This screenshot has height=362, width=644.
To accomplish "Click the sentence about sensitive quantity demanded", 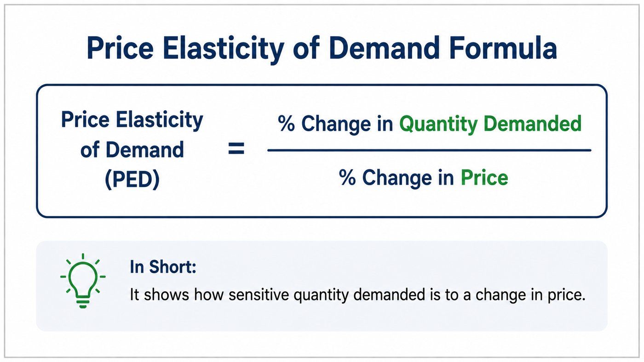I will point(357,295).
